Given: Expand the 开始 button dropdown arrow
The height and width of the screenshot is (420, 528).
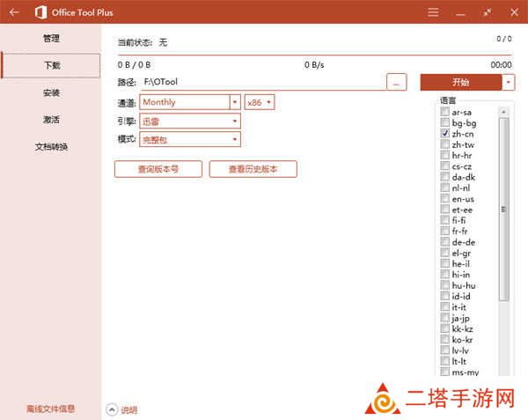Looking at the screenshot, I should tap(508, 82).
